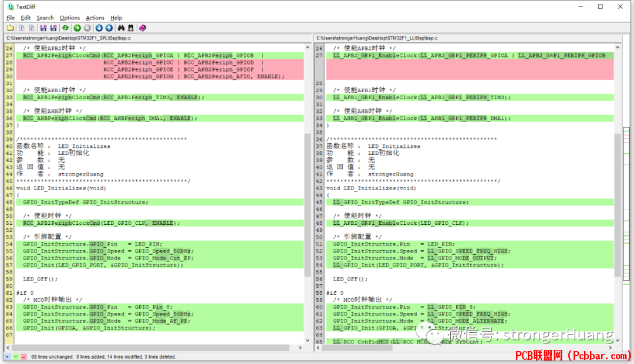Viewport: 634px width, 364px height.
Task: Click the green swap-sides arrows icon
Action: point(65,28)
